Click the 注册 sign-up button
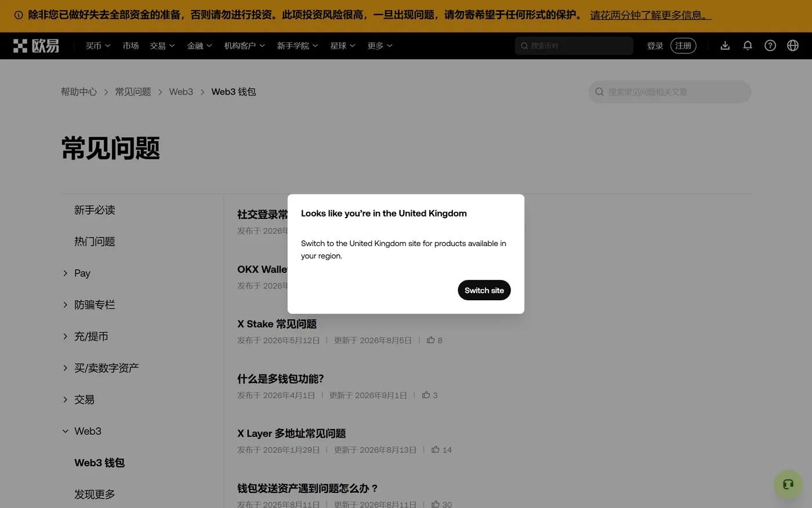 coord(683,46)
